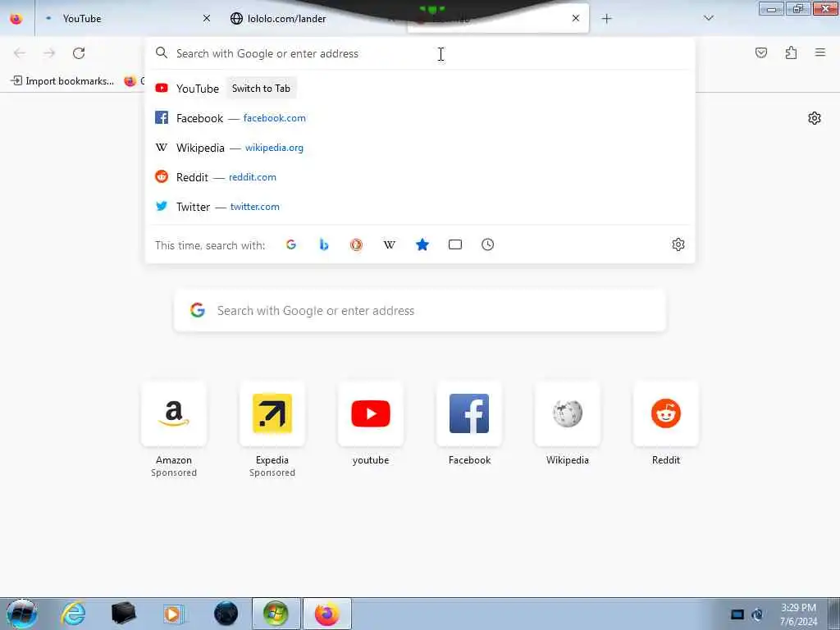Click the address bar search field
The height and width of the screenshot is (630, 840).
(421, 53)
